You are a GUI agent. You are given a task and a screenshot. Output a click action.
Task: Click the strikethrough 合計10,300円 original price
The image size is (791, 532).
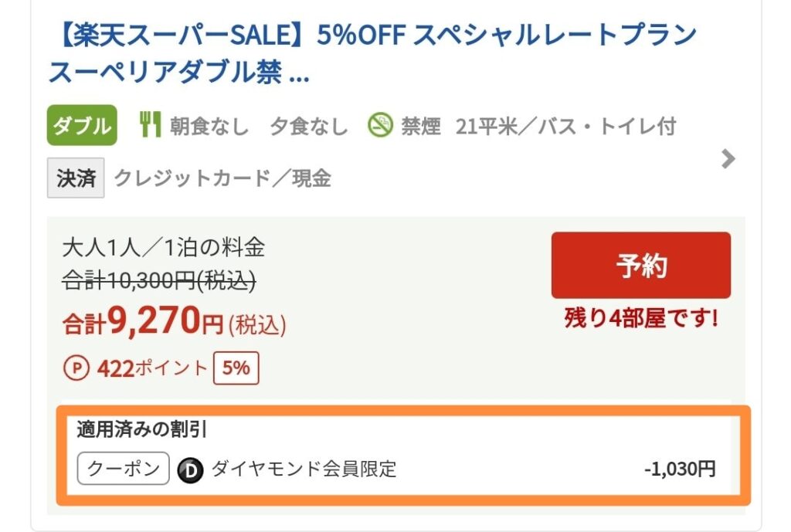click(x=158, y=283)
